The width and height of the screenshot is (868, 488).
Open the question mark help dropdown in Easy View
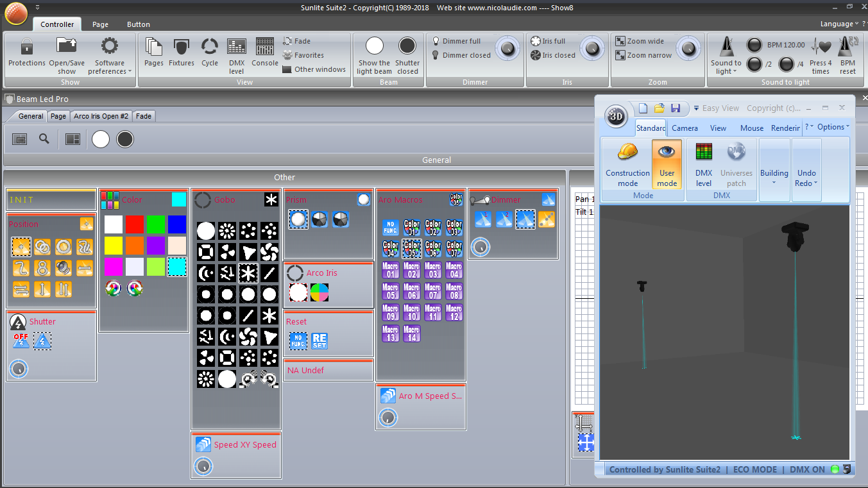tap(809, 127)
